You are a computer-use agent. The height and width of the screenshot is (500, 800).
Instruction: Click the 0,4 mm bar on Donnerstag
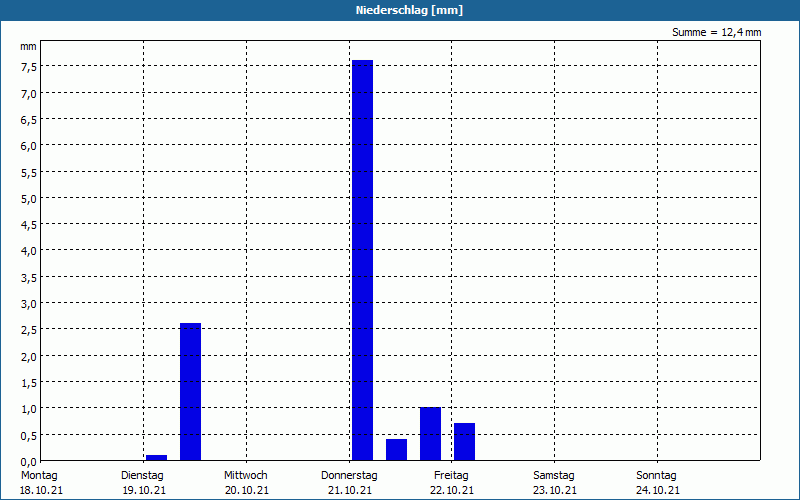(x=396, y=449)
